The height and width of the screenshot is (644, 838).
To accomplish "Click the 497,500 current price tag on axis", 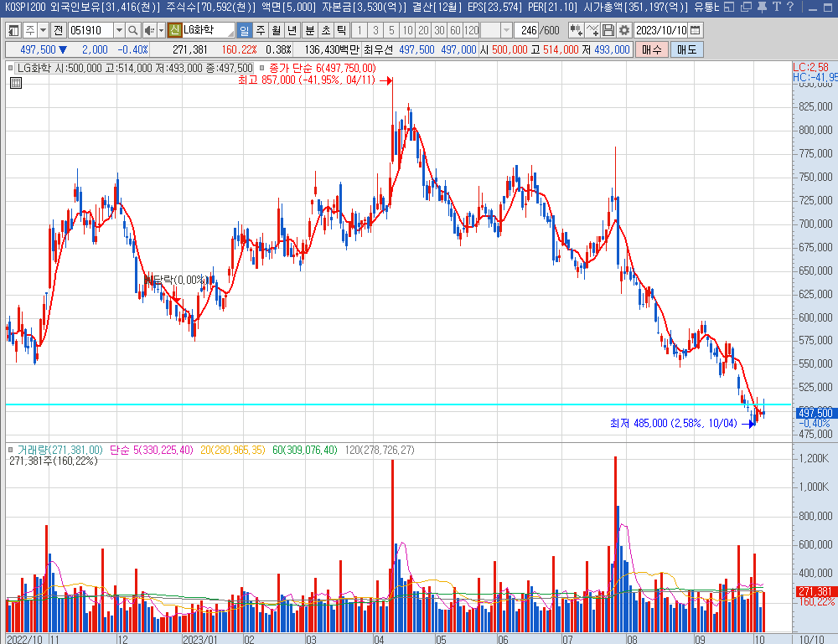I will coord(815,413).
